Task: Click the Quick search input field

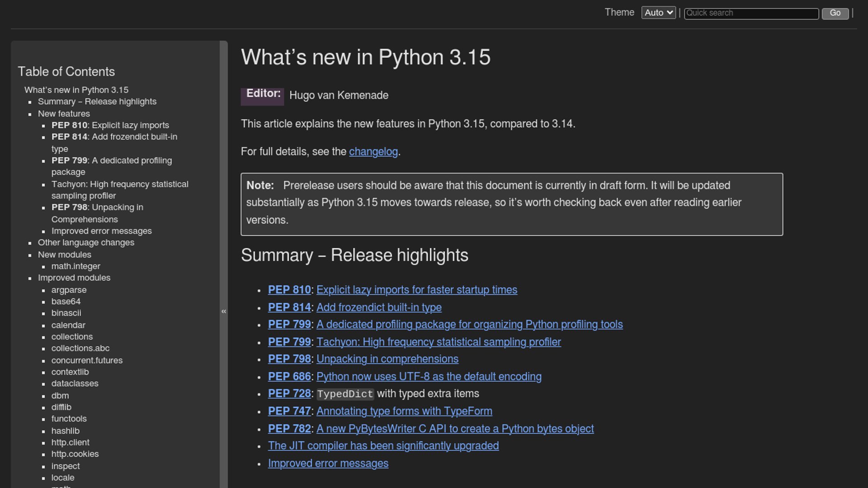Action: click(x=751, y=13)
